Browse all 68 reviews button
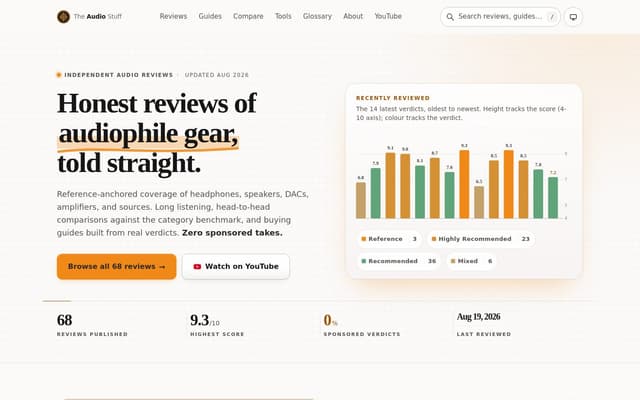 point(116,267)
